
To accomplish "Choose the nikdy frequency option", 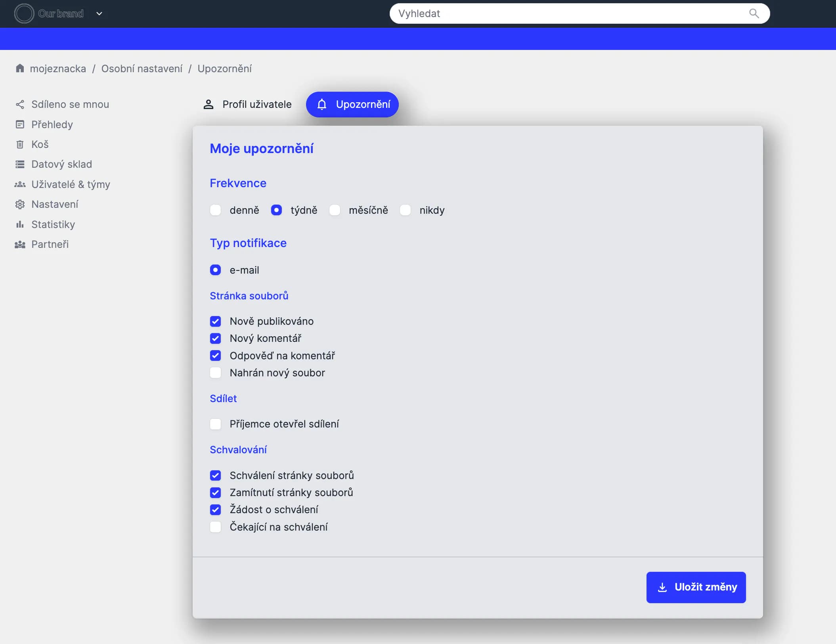I will coord(405,210).
